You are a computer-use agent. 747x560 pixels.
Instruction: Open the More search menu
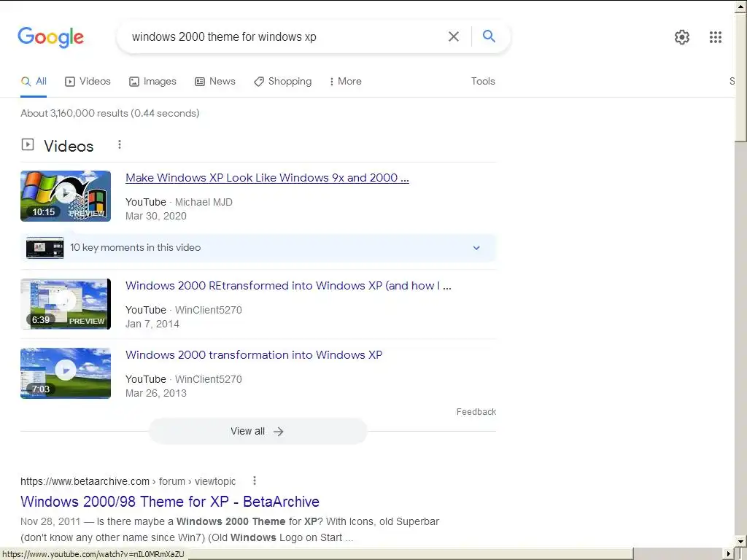345,82
